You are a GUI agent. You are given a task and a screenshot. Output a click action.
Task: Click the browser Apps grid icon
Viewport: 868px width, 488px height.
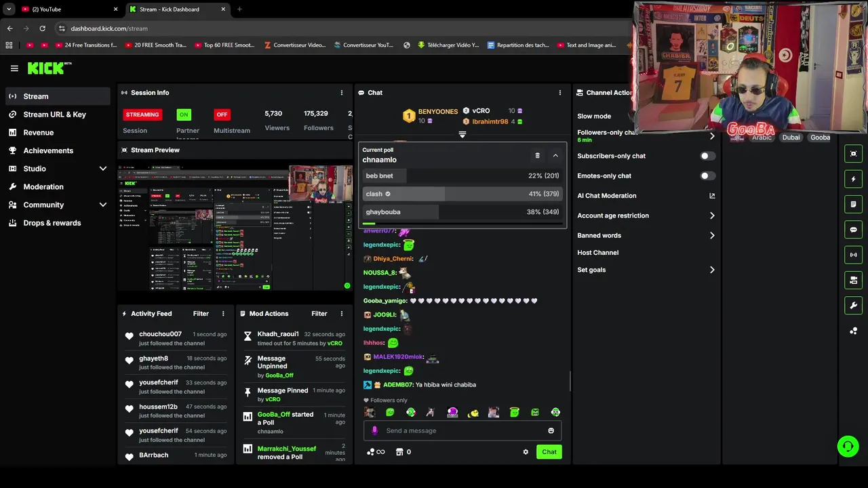[x=9, y=45]
